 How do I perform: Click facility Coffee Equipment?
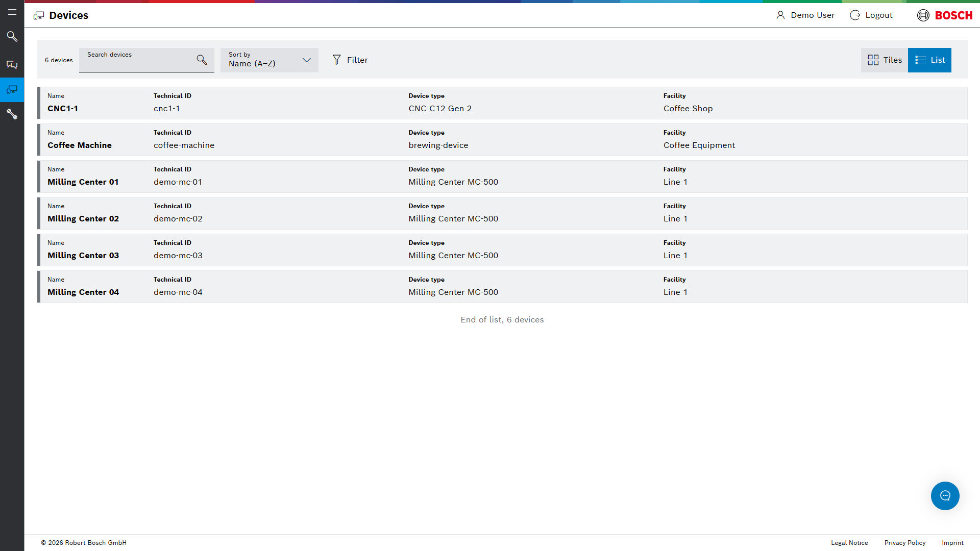click(699, 145)
